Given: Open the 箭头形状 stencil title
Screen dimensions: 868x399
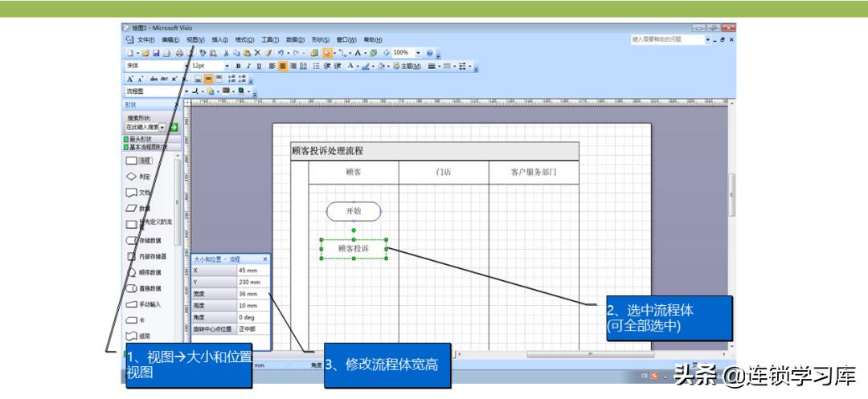Looking at the screenshot, I should 151,139.
